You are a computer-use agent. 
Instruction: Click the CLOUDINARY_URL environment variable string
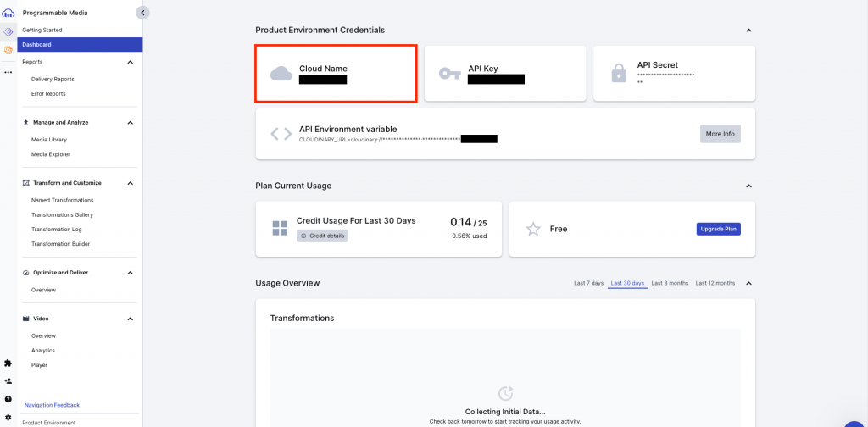coord(398,140)
